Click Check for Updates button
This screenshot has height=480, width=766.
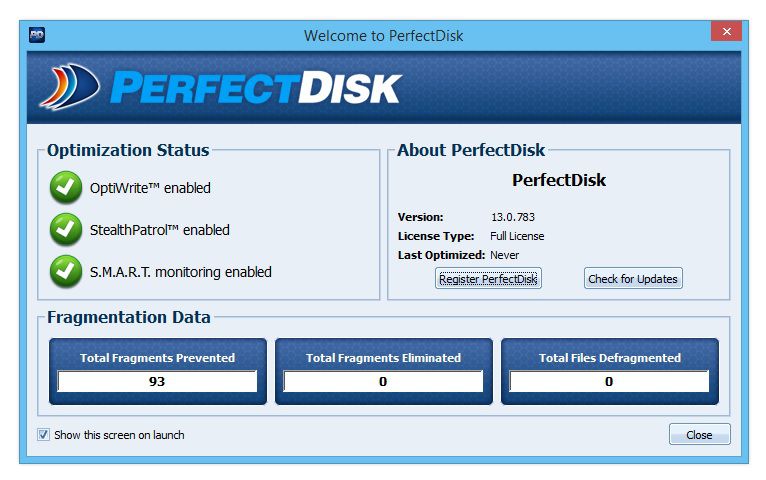pos(633,279)
